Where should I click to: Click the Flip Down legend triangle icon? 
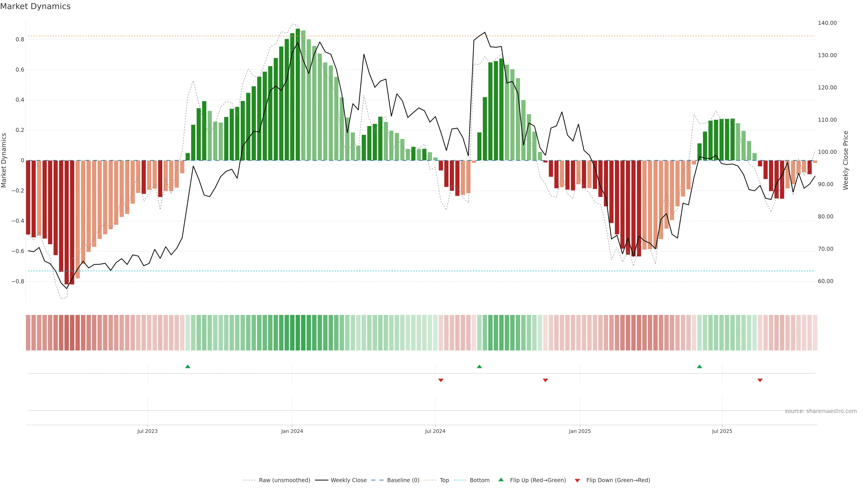click(577, 480)
